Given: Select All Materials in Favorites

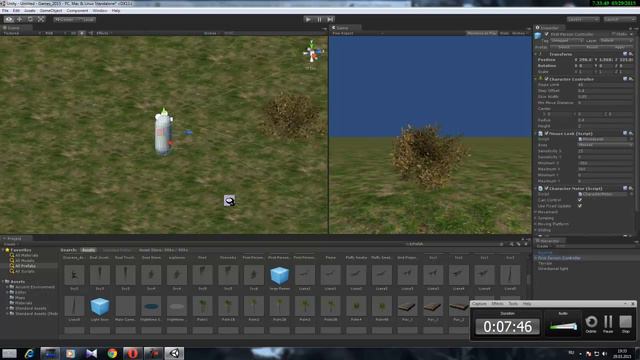Looking at the screenshot, I should pyautogui.click(x=27, y=255).
